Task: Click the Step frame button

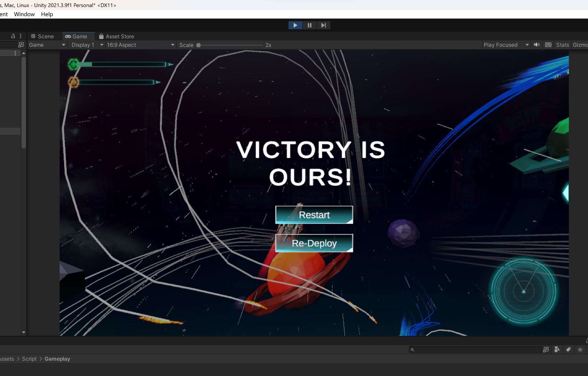Action: tap(323, 25)
